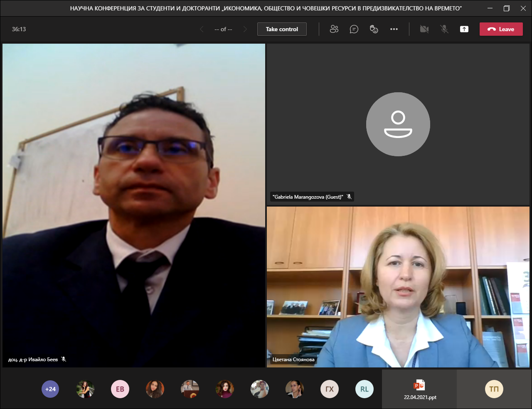Show the +24 more participants
Screen dimensions: 532x409
click(50, 389)
